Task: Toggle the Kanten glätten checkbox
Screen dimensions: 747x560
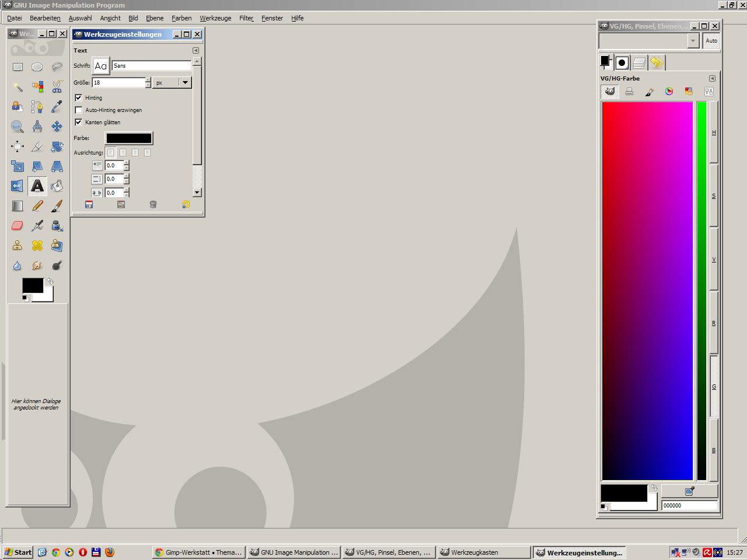Action: click(x=79, y=122)
